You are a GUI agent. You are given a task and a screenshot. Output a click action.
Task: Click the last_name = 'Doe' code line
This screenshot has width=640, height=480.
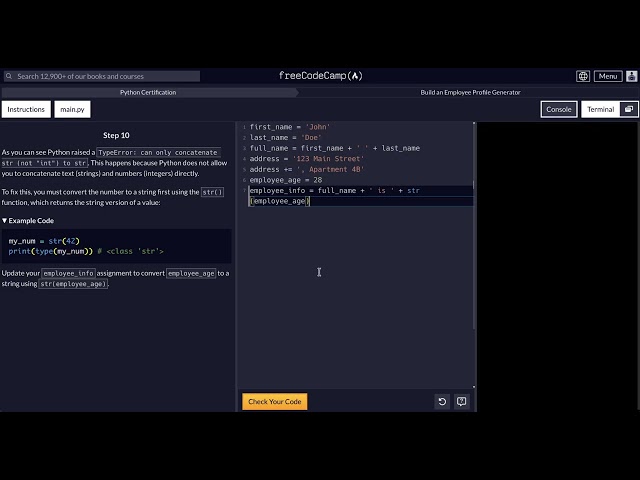[x=285, y=138]
